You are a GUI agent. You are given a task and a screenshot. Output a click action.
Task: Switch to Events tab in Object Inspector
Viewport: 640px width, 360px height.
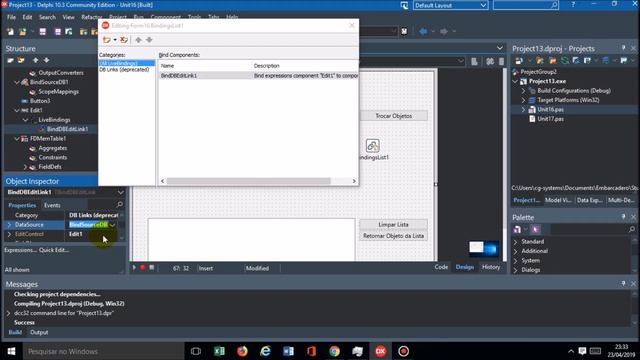pyautogui.click(x=52, y=205)
